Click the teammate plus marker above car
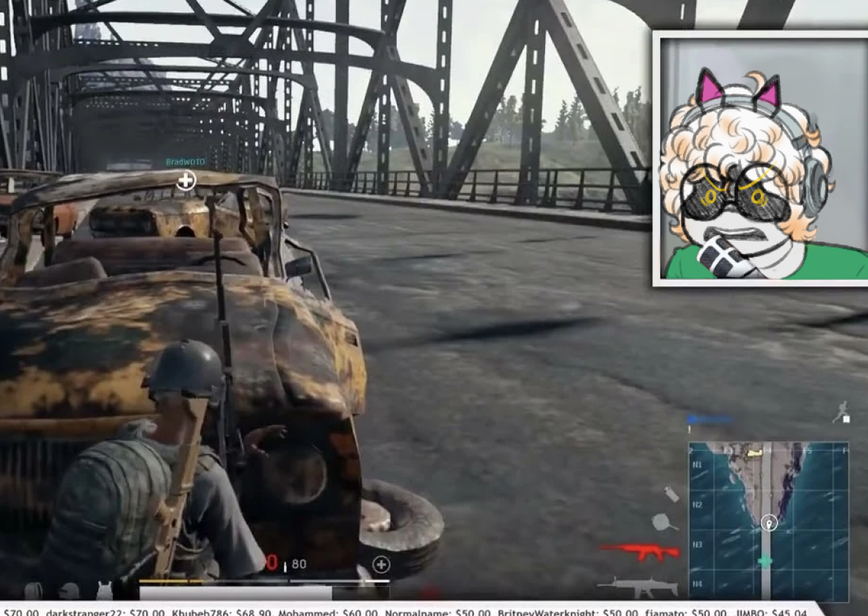This screenshot has width=868, height=616. coord(186,180)
